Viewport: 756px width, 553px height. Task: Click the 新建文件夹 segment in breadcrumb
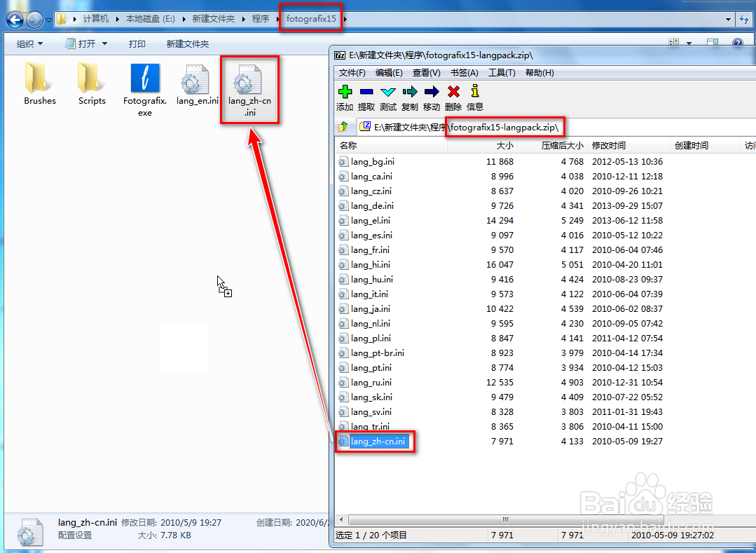[x=213, y=20]
